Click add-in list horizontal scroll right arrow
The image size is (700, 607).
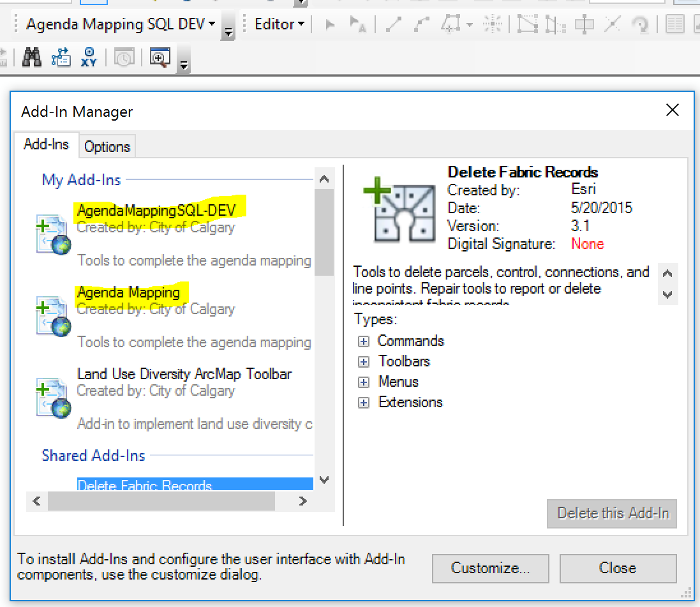pyautogui.click(x=302, y=501)
